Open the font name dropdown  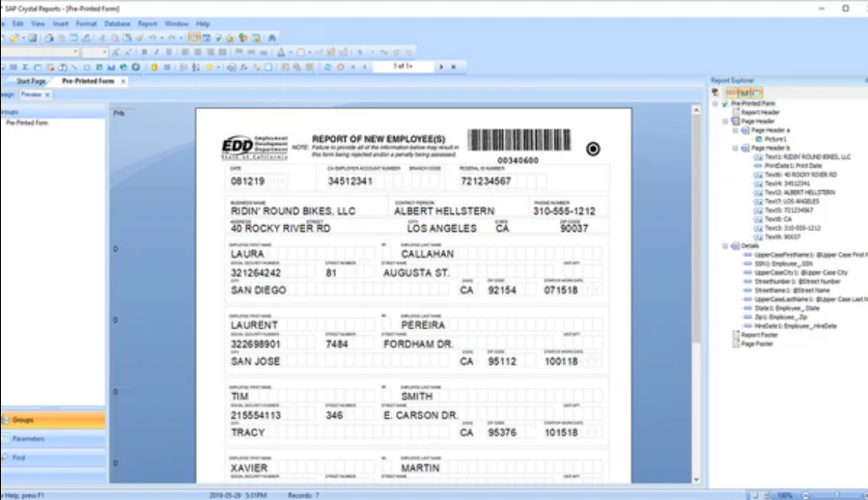point(75,52)
